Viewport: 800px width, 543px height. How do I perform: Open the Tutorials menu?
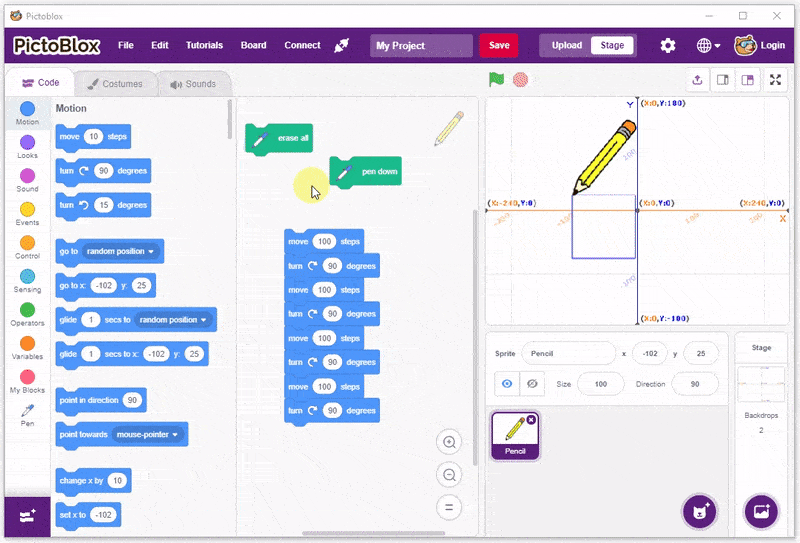point(204,45)
